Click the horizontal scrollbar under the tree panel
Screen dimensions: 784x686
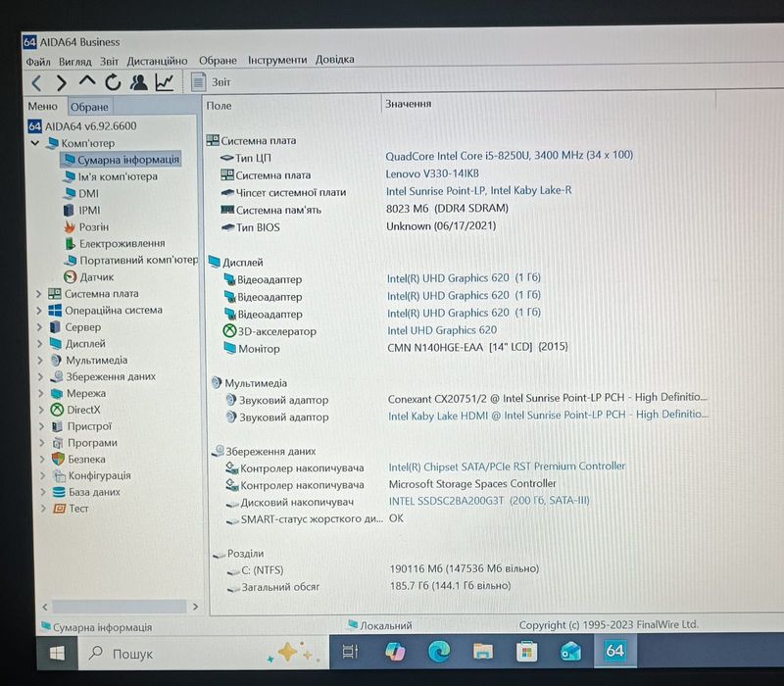[119, 607]
